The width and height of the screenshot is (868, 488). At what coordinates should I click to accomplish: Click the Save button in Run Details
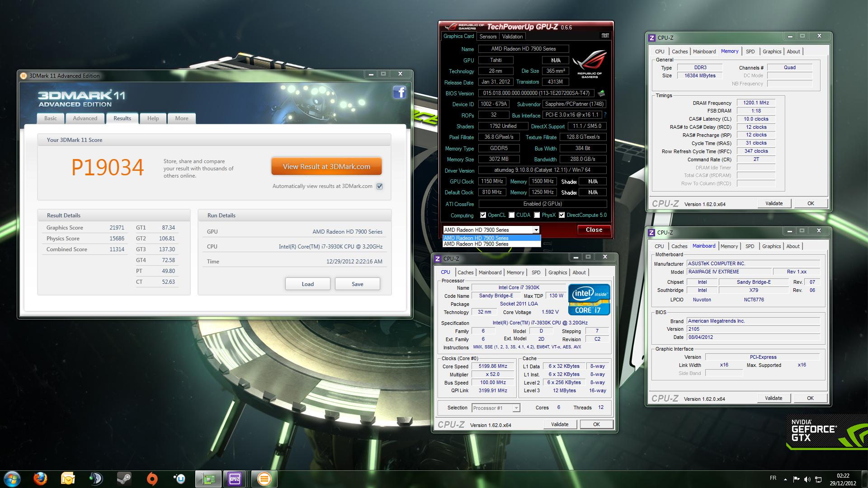[357, 284]
